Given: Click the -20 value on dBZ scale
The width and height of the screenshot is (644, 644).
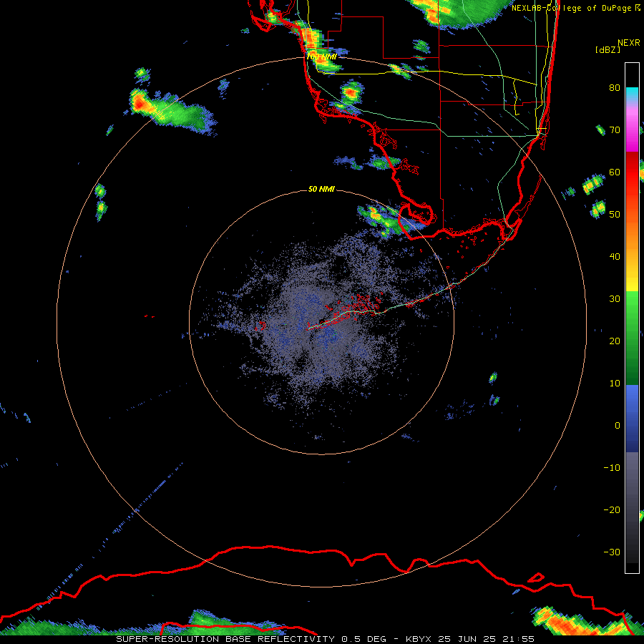Looking at the screenshot, I should coord(612,509).
